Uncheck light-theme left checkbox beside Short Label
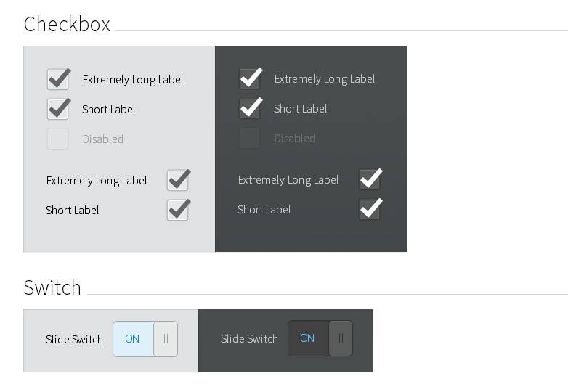 point(57,109)
